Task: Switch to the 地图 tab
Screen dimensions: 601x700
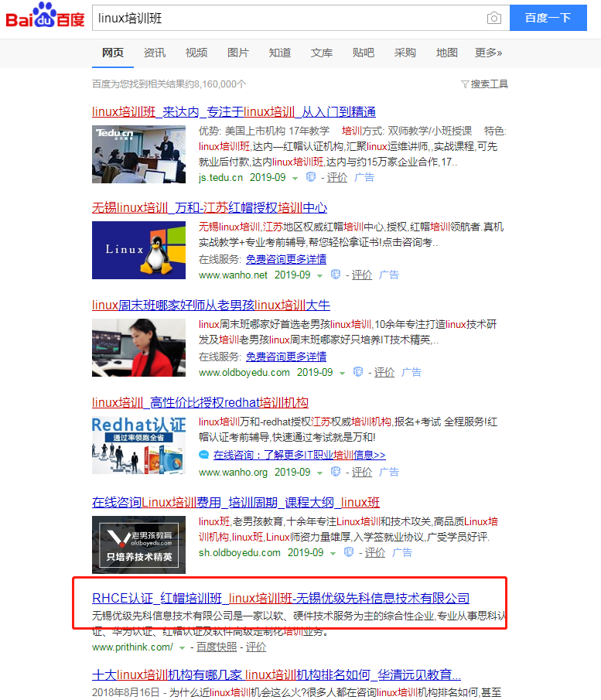Action: click(x=447, y=53)
